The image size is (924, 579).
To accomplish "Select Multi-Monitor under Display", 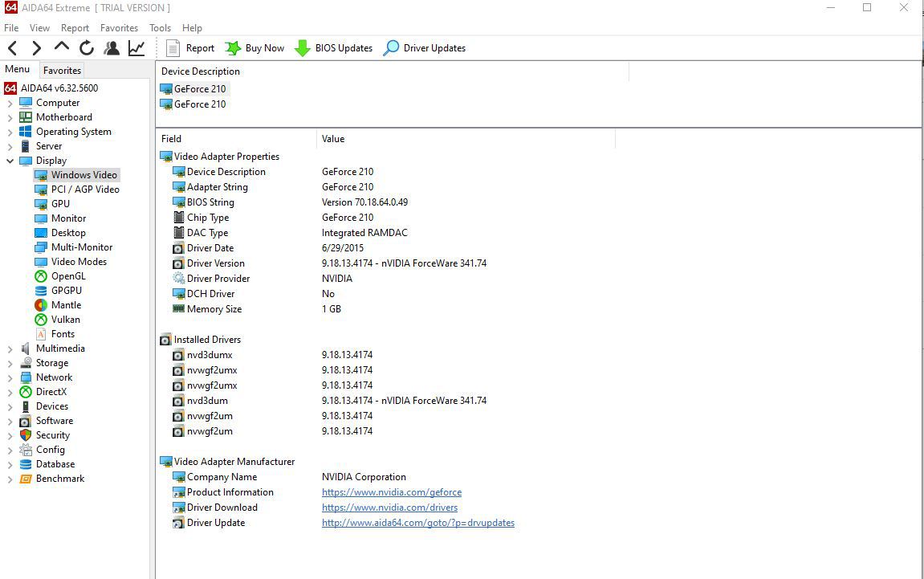I will pos(82,247).
